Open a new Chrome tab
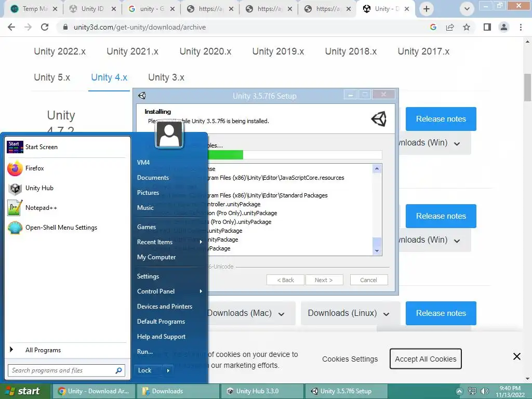This screenshot has width=532, height=399. pos(427,9)
